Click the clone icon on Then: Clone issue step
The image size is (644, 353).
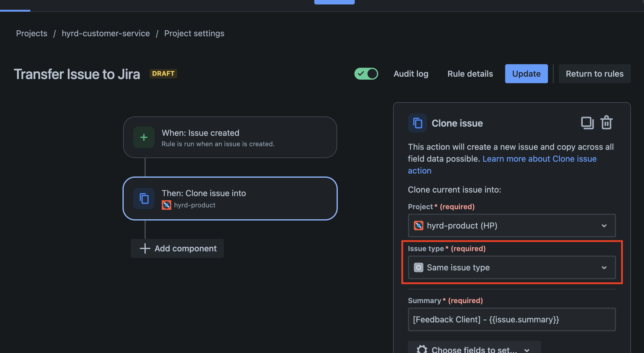[x=144, y=198]
